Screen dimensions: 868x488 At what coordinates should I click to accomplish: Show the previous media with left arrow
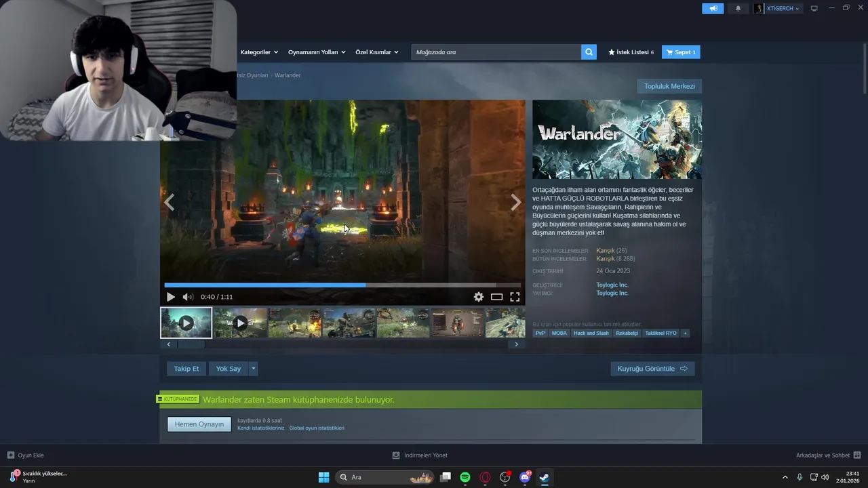click(169, 202)
